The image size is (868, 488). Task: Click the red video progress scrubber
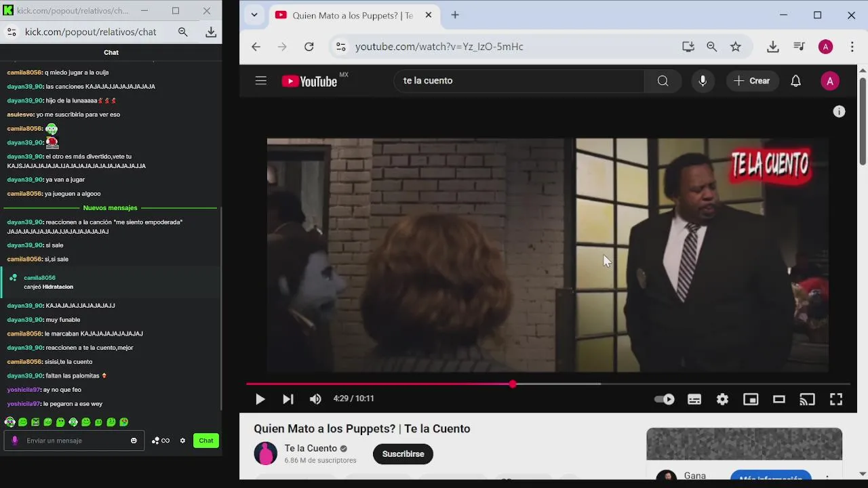click(513, 384)
